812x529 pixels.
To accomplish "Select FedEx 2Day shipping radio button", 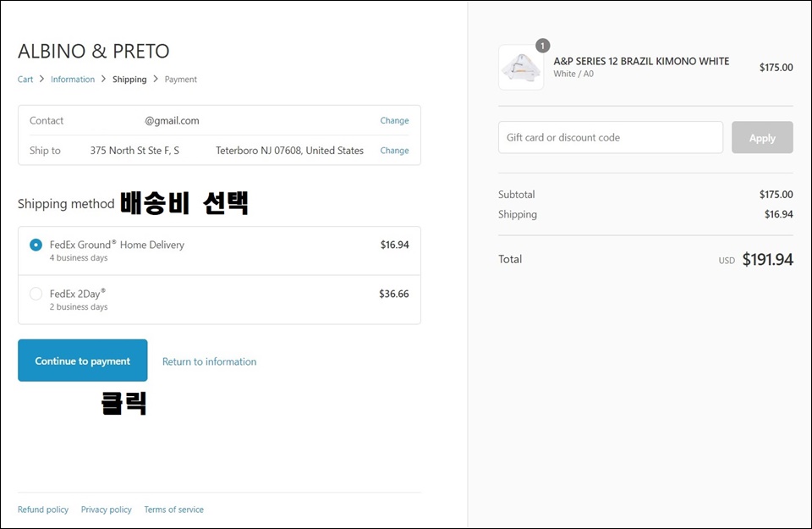I will tap(36, 294).
